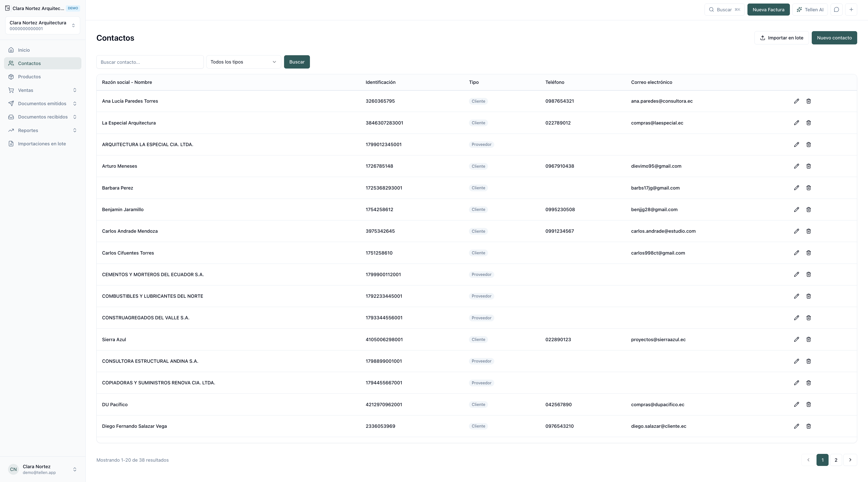Delete Benjamin Jaramillo contact
The height and width of the screenshot is (482, 868).
click(808, 210)
